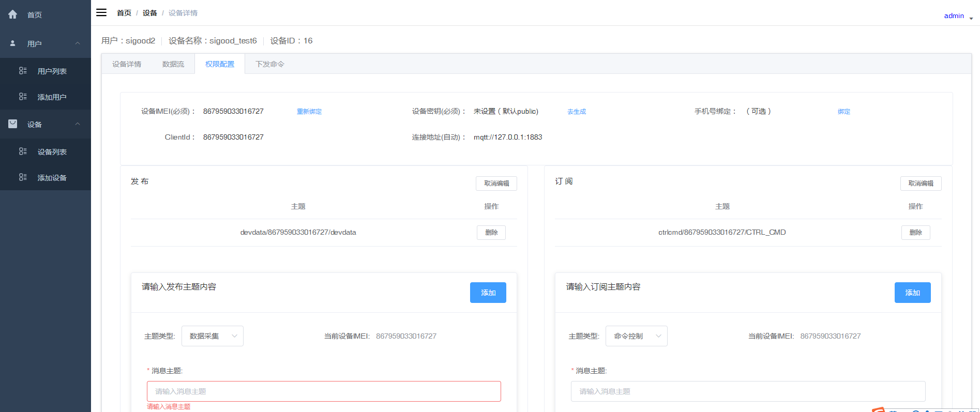Screen dimensions: 980x412
Task: Open 用户列表 in the sidebar
Action: pyautogui.click(x=52, y=71)
